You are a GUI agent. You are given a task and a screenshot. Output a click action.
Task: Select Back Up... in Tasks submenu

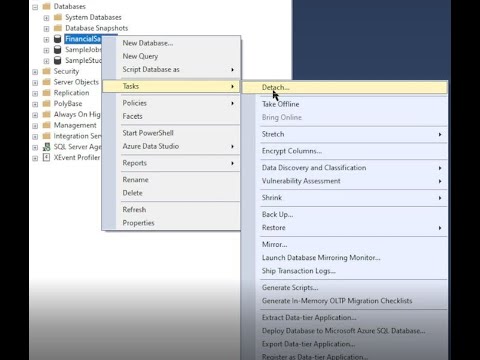[x=345, y=214]
